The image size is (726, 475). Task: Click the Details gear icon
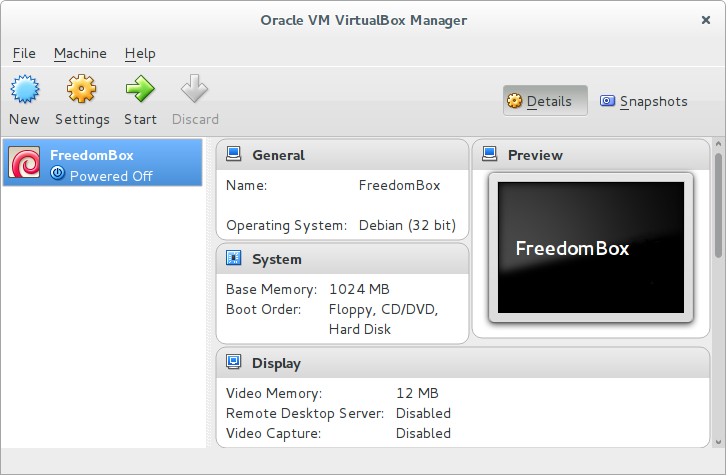tap(514, 100)
